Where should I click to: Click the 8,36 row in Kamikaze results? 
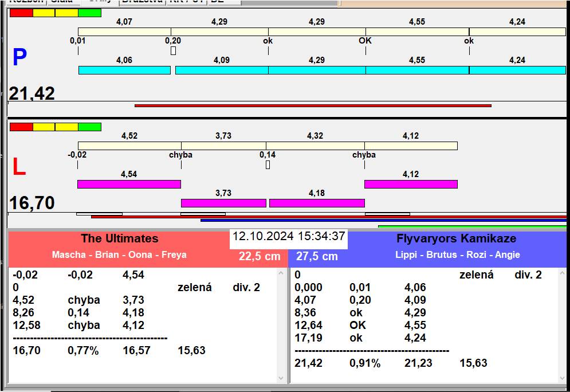tap(360, 312)
